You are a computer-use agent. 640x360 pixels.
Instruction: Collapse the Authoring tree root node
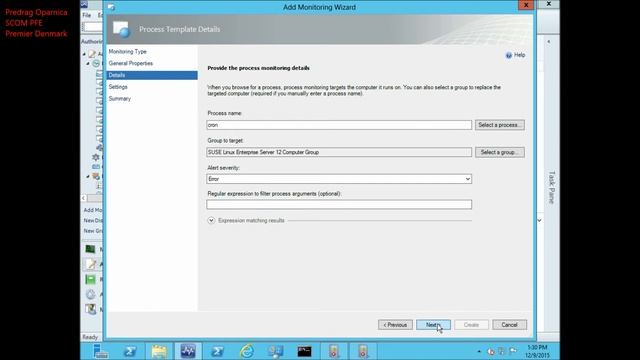(84, 54)
